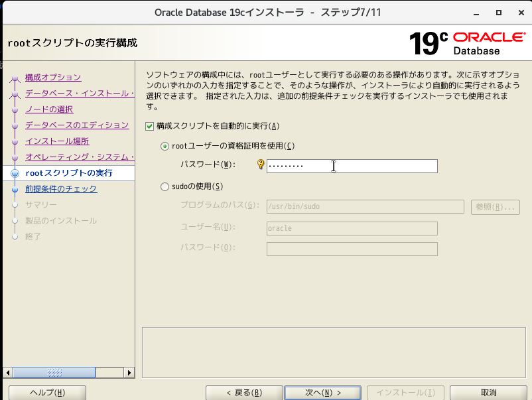Click the 参照(R)... browse button
This screenshot has height=400, width=532.
496,206
